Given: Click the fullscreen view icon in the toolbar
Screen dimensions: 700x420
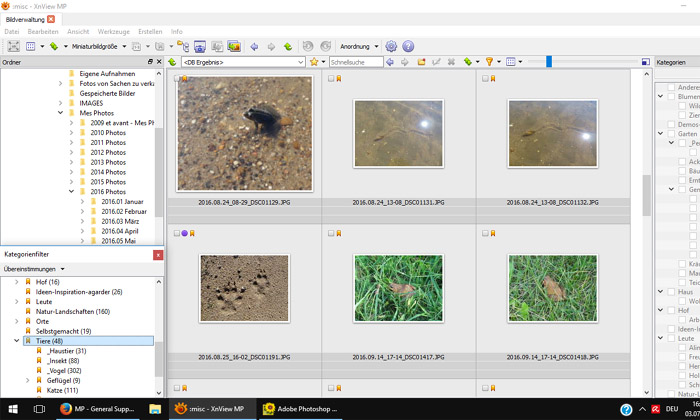Looking at the screenshot, I should pos(13,46).
